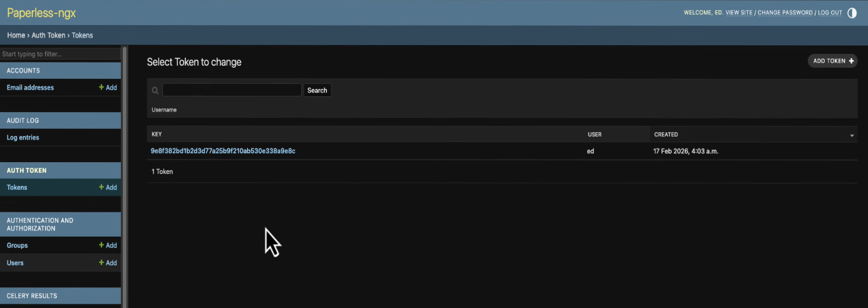Open the Change Password link

point(785,13)
